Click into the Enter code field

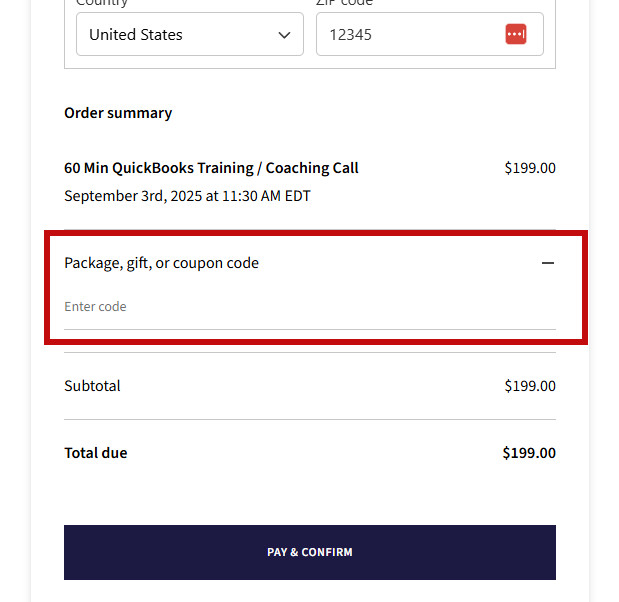click(x=300, y=307)
